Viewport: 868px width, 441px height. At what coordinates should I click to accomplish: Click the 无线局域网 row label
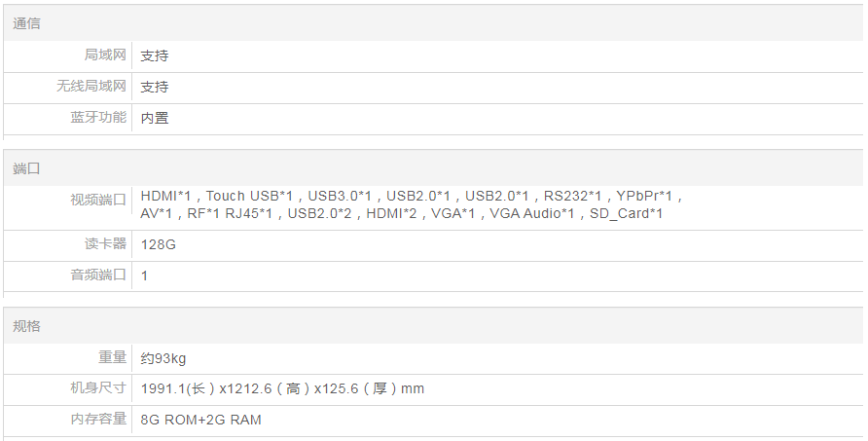coord(91,87)
